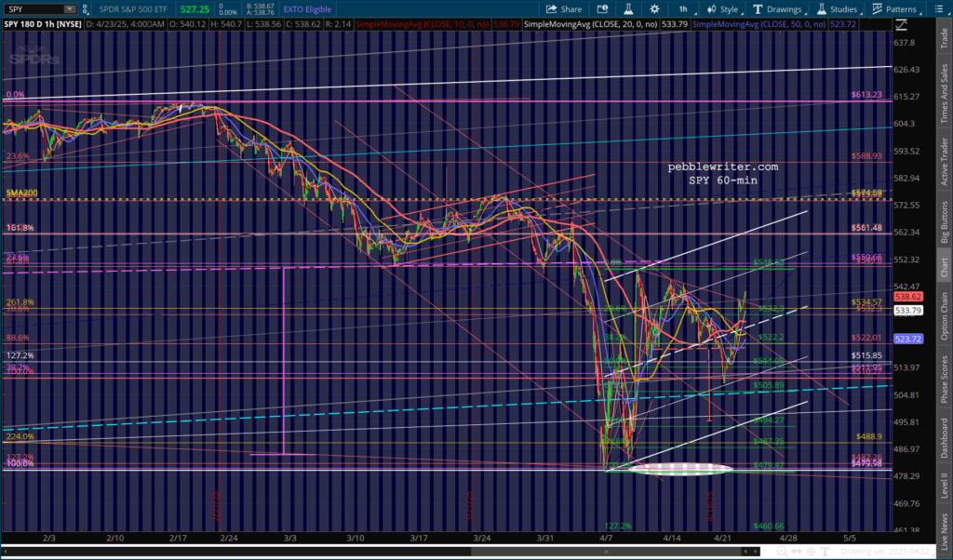Open the Big Buttons side tab

[944, 221]
